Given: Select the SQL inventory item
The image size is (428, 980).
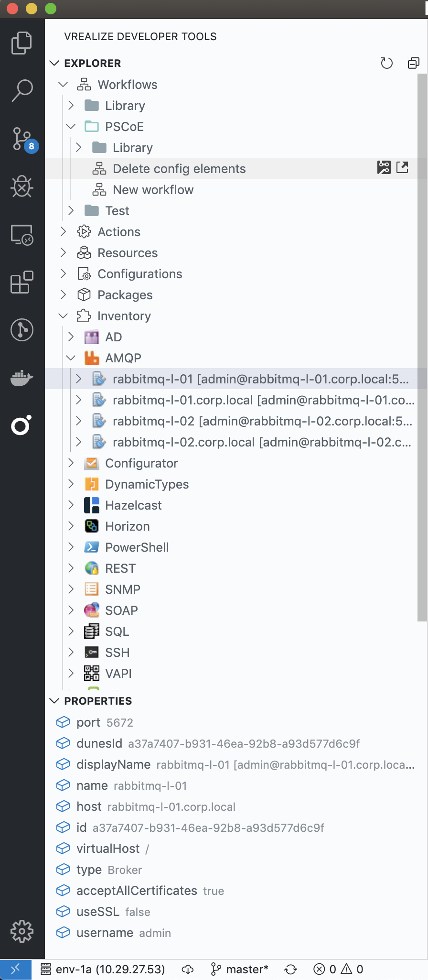Looking at the screenshot, I should click(117, 632).
